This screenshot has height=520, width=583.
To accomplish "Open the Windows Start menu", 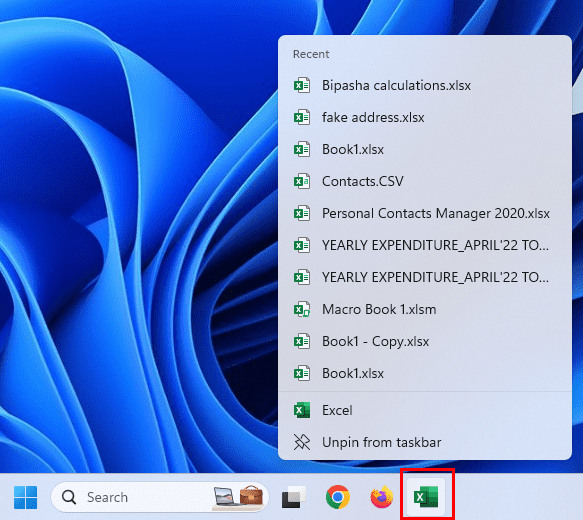I will [25, 497].
